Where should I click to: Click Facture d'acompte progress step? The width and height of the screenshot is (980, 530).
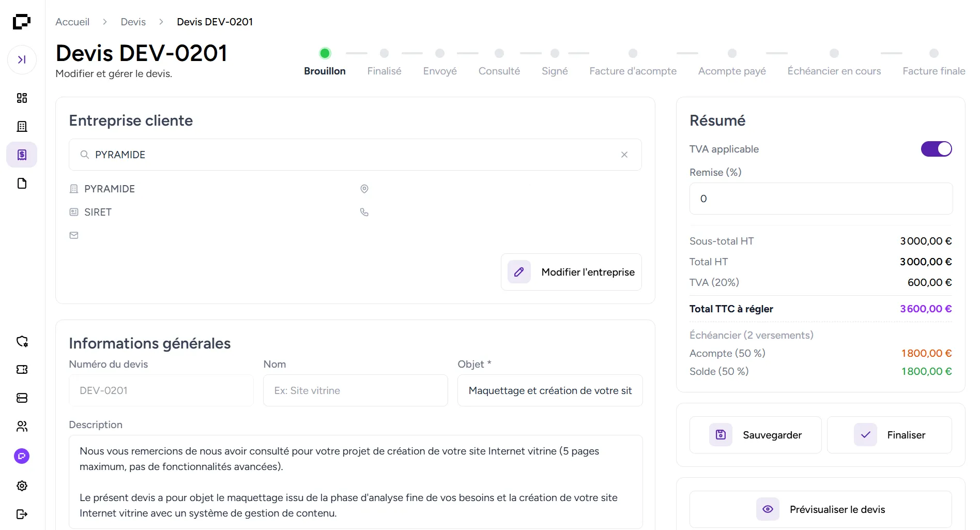(633, 62)
